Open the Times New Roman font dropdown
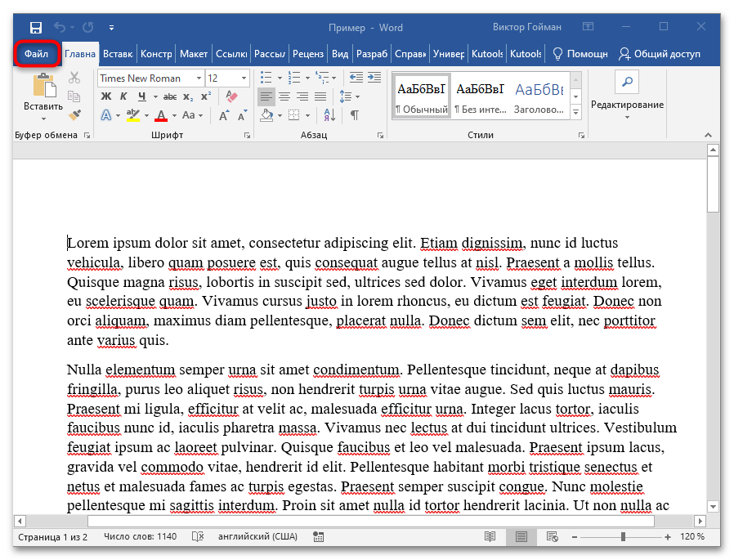Screen dimensions: 734x560 tap(199, 78)
